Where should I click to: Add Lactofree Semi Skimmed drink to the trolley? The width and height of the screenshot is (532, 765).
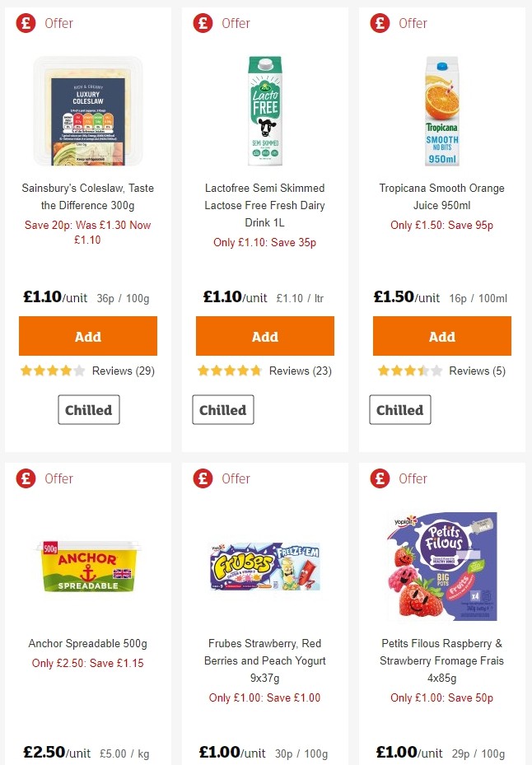(264, 336)
